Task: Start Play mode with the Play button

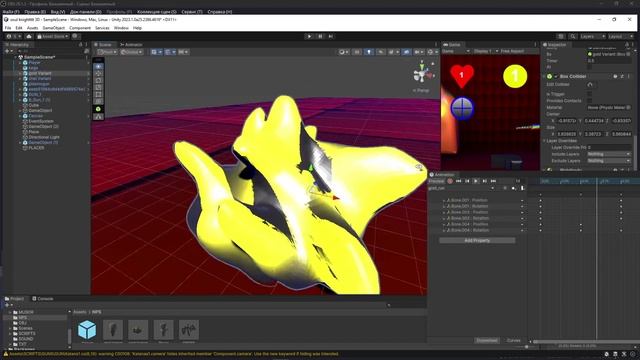Action: click(309, 36)
